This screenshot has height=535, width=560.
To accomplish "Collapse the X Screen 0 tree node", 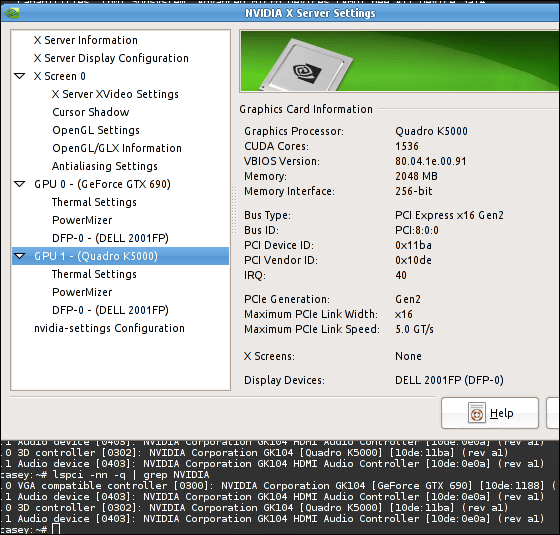I will pyautogui.click(x=20, y=76).
